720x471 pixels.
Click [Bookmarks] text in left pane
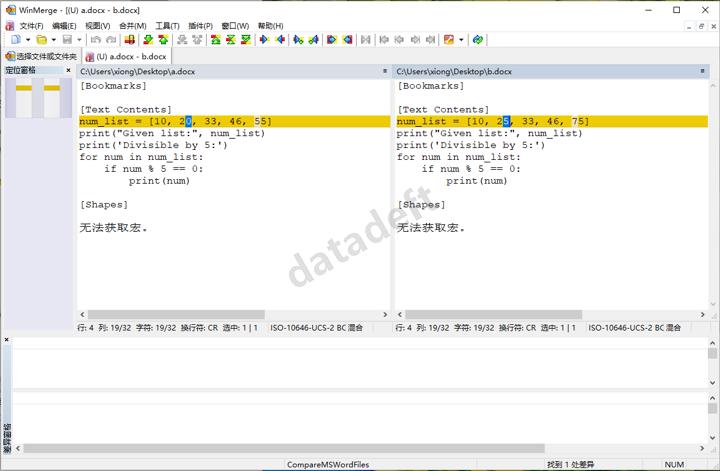click(x=113, y=86)
